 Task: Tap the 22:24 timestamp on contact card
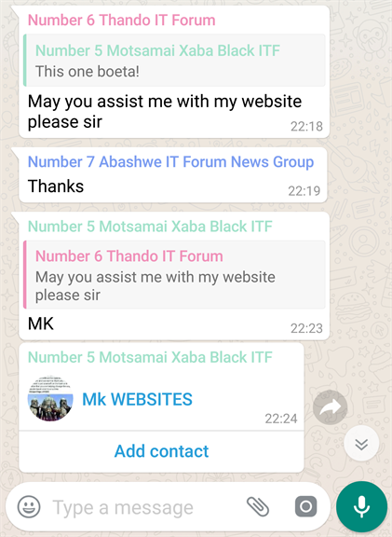tap(281, 419)
